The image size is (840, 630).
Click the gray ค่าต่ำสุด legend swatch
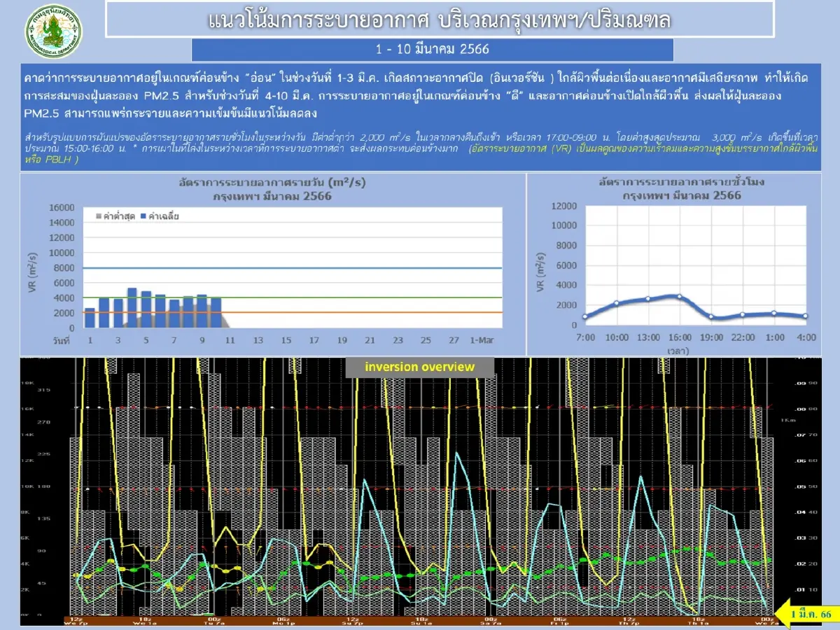click(x=98, y=216)
